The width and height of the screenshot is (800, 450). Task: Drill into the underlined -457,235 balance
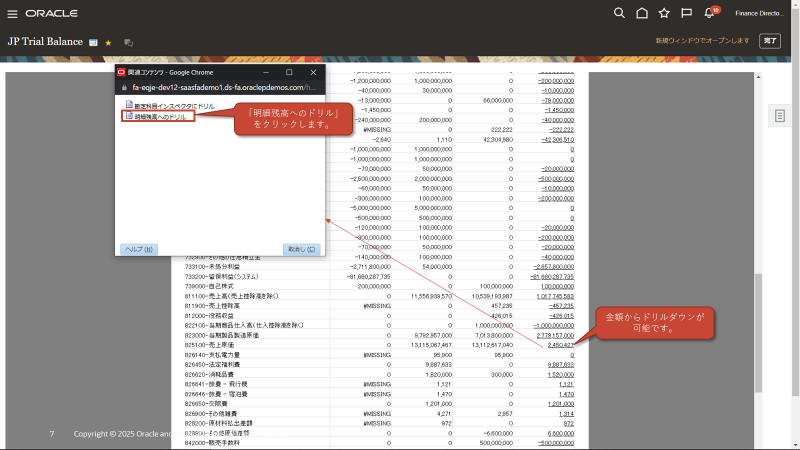point(562,306)
